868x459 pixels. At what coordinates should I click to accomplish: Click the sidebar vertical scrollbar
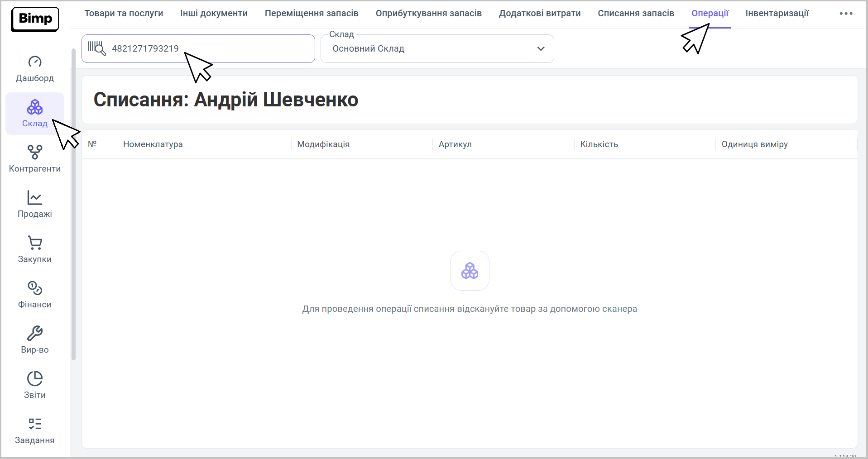pyautogui.click(x=73, y=204)
